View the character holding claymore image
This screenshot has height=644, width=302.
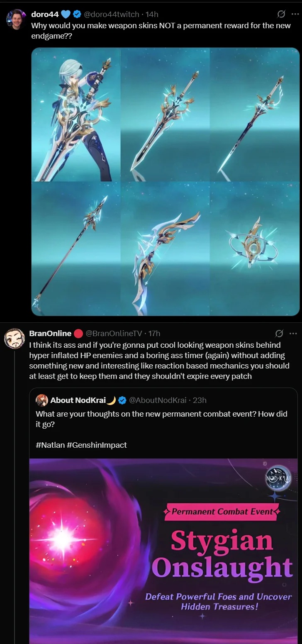(76, 115)
